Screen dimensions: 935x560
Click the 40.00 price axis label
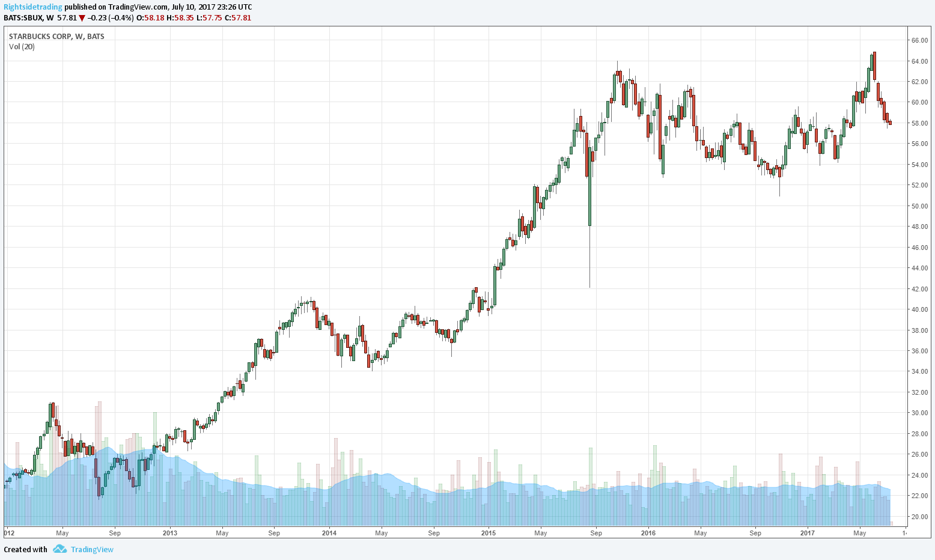(x=919, y=309)
